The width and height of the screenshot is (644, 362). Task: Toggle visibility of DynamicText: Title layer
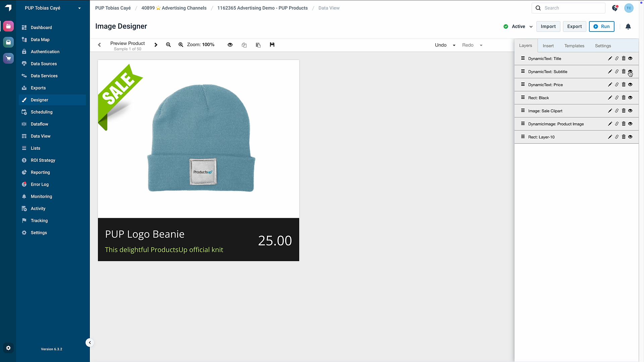click(x=630, y=58)
